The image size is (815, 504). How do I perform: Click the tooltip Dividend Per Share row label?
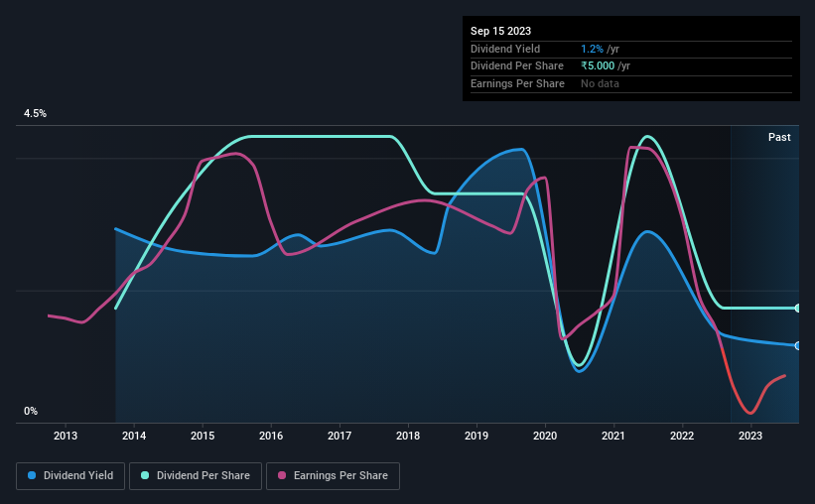tap(517, 66)
